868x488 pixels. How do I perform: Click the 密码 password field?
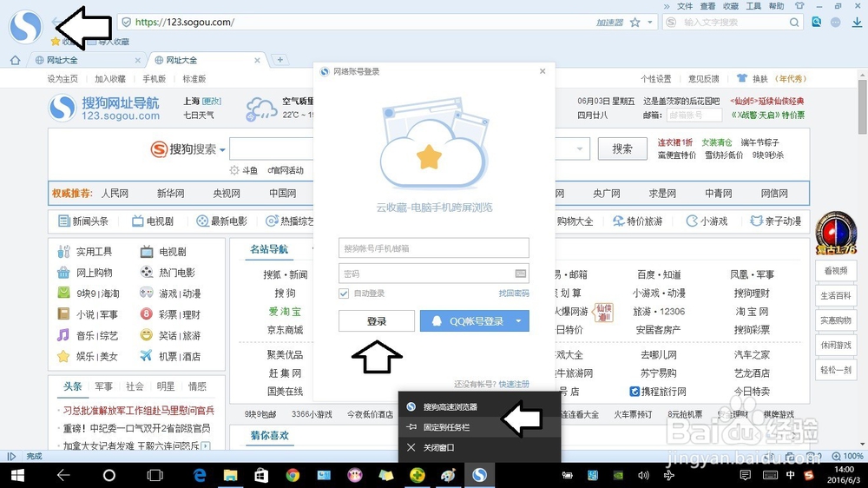(433, 274)
